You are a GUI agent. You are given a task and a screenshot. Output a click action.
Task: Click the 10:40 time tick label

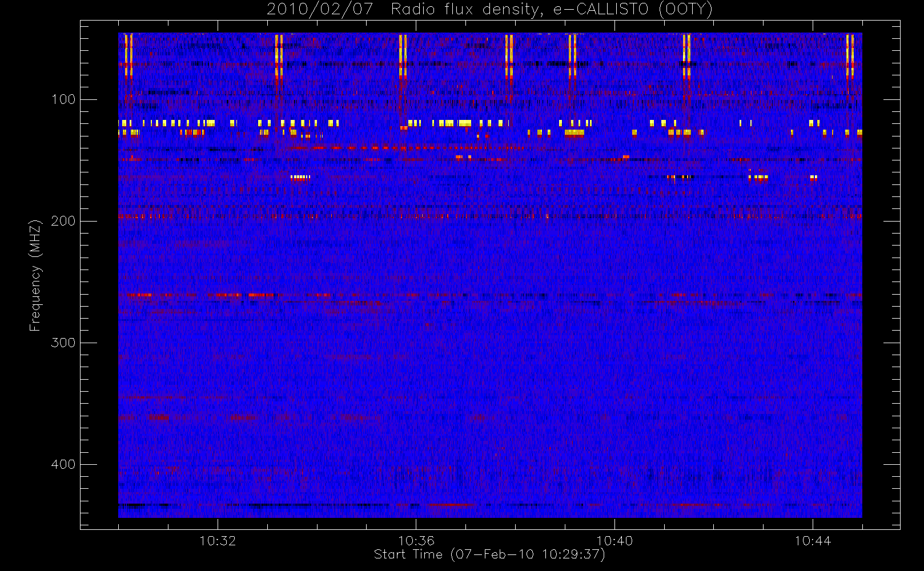pyautogui.click(x=614, y=541)
